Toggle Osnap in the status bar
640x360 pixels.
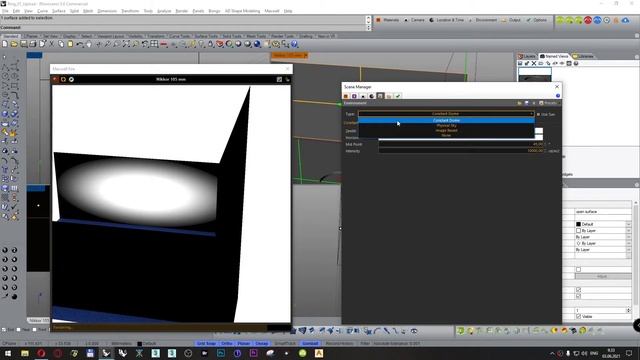(x=262, y=344)
